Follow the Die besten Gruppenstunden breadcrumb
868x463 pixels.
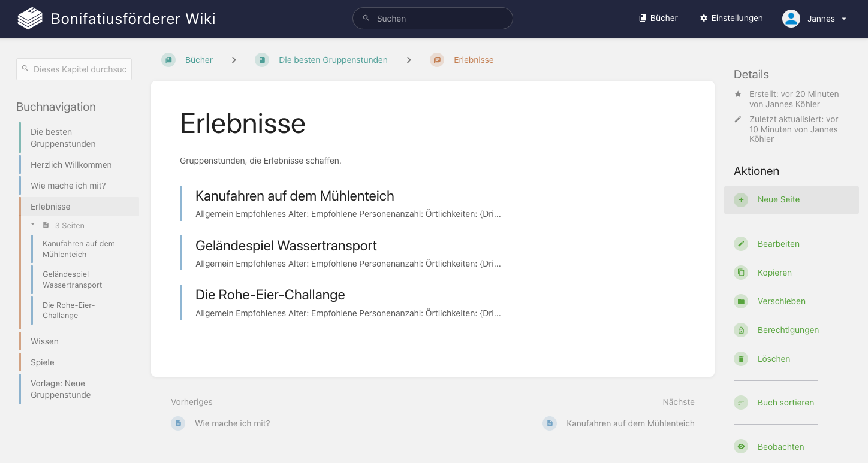[333, 60]
